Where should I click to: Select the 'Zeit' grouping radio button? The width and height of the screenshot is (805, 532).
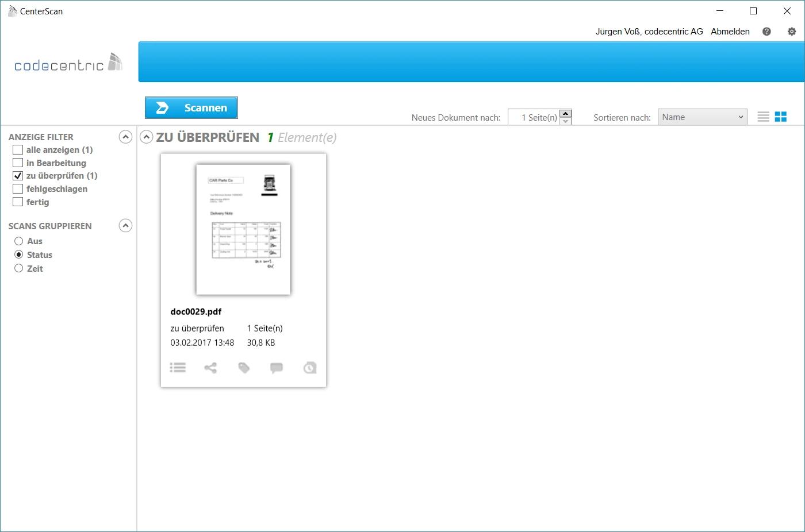pyautogui.click(x=19, y=268)
